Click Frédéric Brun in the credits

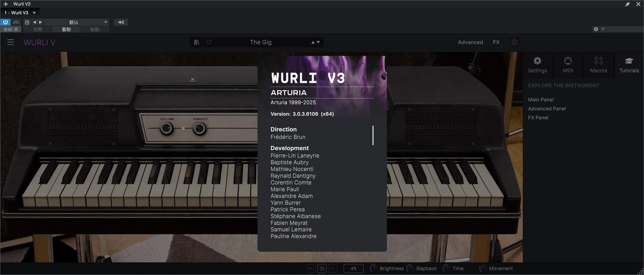(288, 137)
